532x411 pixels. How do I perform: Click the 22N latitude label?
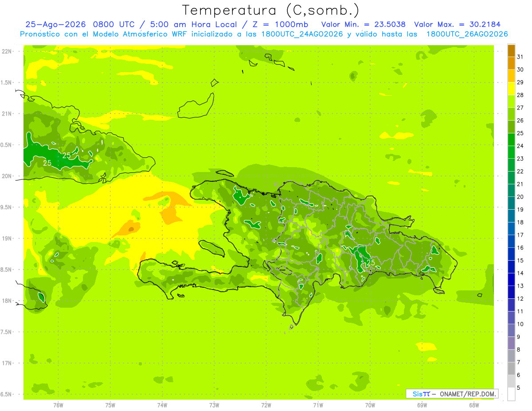(x=7, y=51)
